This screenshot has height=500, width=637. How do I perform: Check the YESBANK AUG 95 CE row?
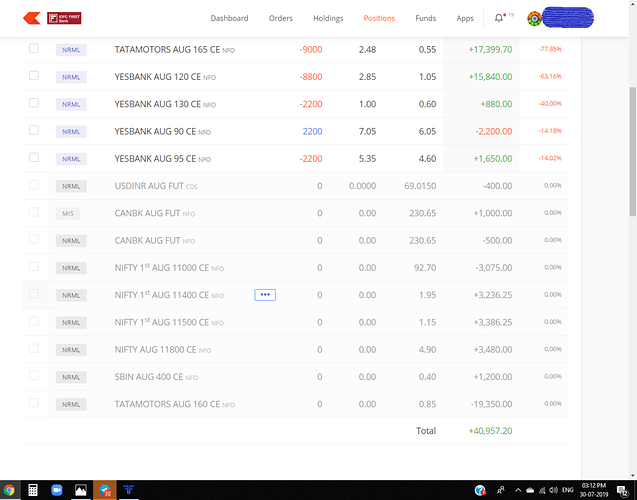tap(34, 158)
